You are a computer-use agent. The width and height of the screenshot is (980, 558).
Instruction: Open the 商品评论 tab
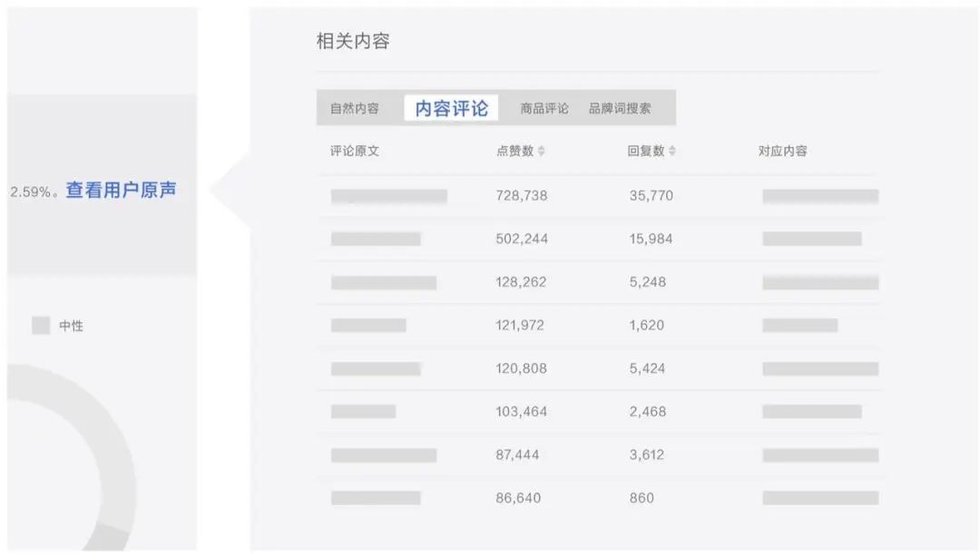(544, 108)
